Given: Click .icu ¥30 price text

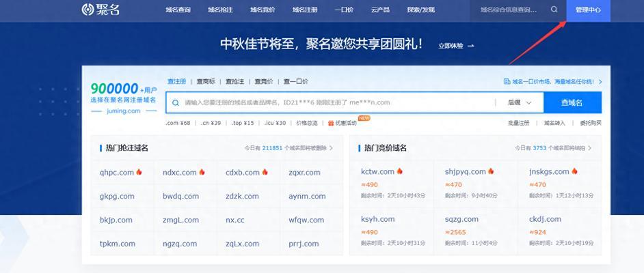Looking at the screenshot, I should pos(276,123).
